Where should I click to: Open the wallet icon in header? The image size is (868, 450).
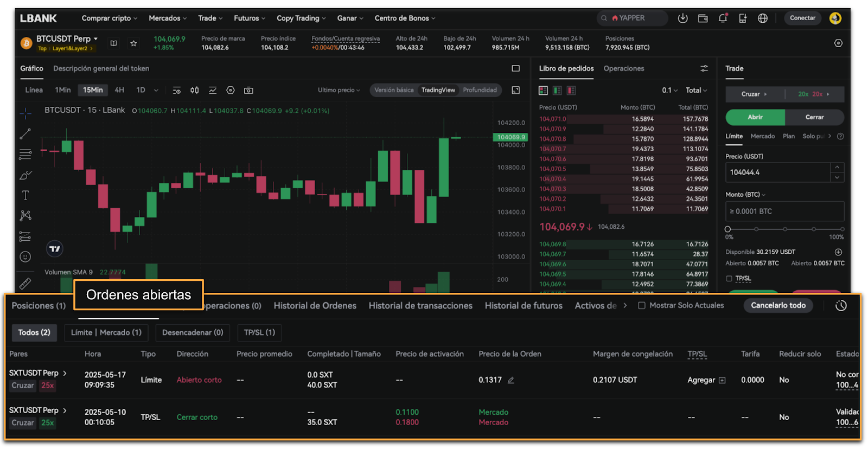click(x=703, y=18)
